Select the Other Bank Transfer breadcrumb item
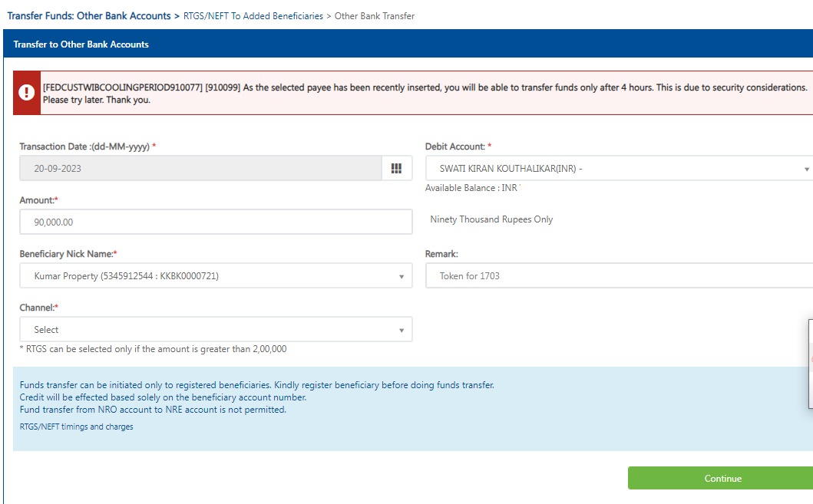813x504 pixels. [375, 15]
